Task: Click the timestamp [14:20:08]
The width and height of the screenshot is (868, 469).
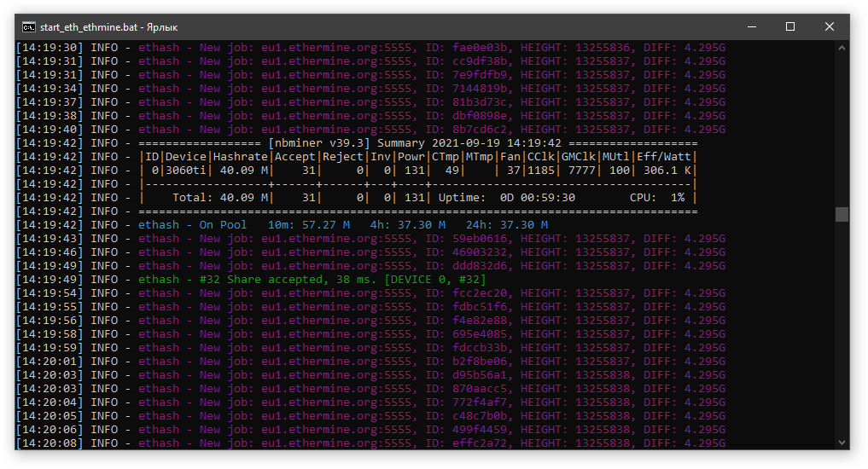Action: (50, 443)
